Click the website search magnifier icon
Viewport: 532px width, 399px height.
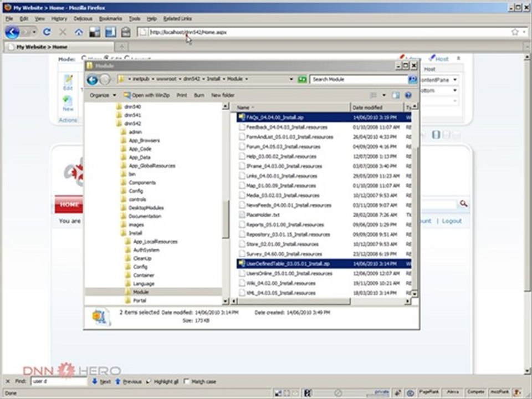pyautogui.click(x=463, y=203)
